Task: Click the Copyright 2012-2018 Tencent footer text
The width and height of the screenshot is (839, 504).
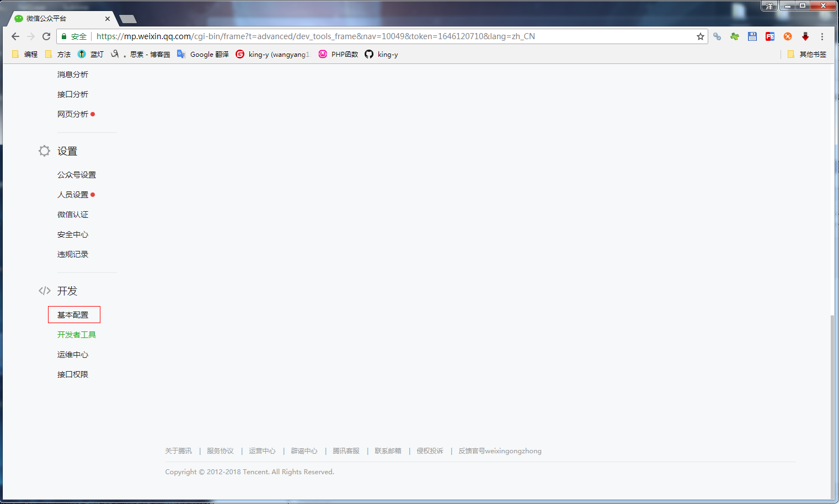Action: pyautogui.click(x=249, y=472)
